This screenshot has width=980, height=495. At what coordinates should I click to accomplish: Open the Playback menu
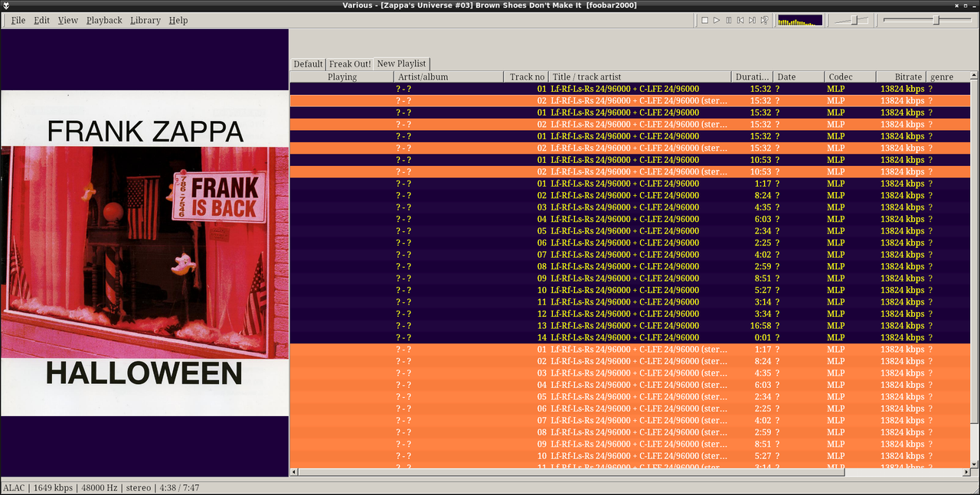tap(104, 21)
